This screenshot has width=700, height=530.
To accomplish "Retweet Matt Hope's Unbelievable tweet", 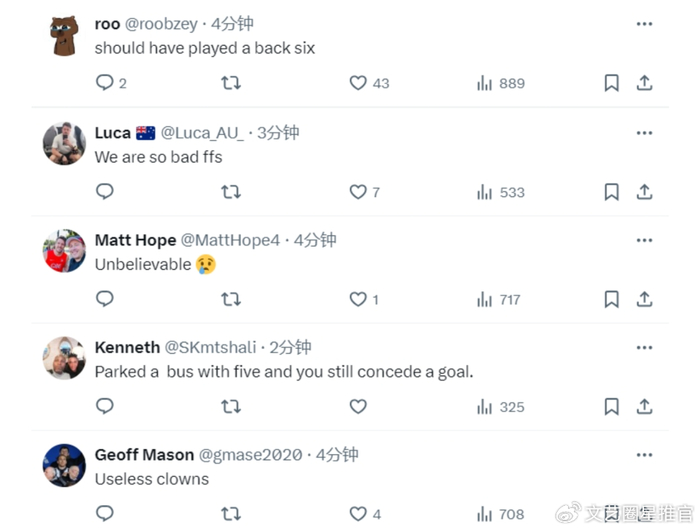I will [x=231, y=299].
